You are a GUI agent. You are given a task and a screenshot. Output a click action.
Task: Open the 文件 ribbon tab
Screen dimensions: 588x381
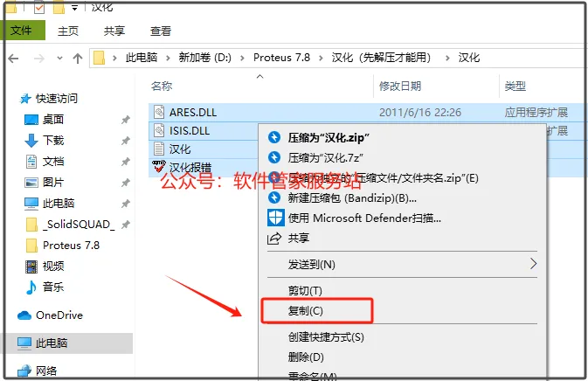pos(24,30)
